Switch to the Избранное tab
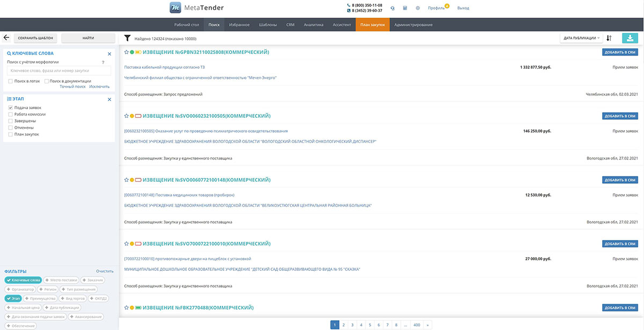Image resolution: width=644 pixels, height=330 pixels. click(x=239, y=25)
